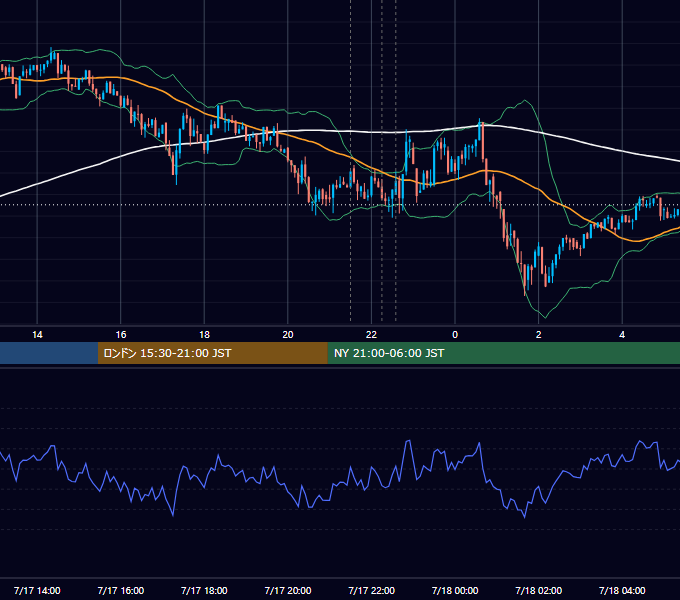
Task: Click hour label 20 under price chart
Action: coord(288,335)
